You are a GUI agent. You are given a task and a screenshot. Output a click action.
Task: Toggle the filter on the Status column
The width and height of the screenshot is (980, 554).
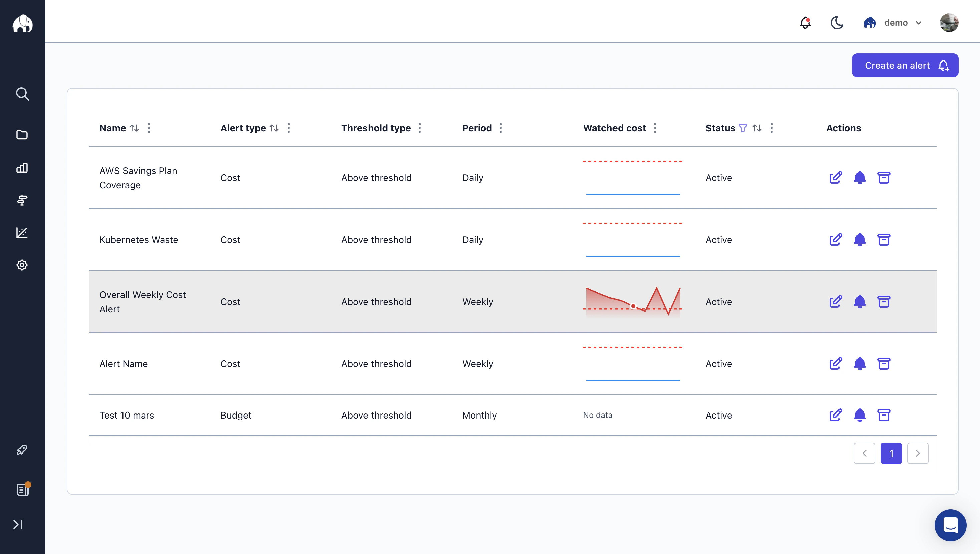[x=743, y=128]
